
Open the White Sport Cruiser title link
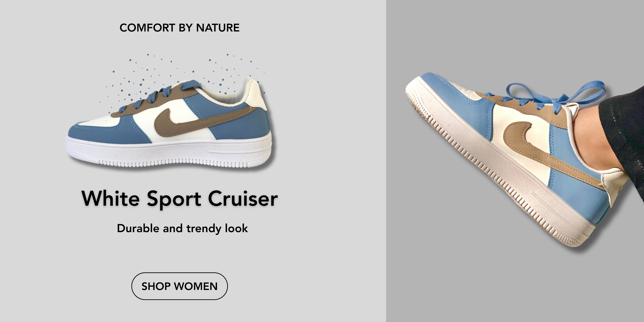tap(179, 199)
